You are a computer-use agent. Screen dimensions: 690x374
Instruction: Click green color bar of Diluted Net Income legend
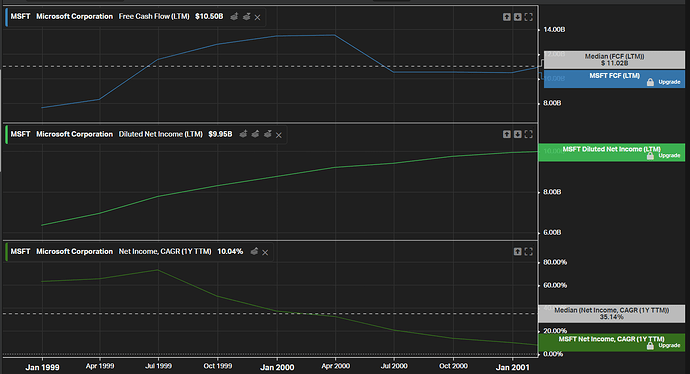coord(6,135)
